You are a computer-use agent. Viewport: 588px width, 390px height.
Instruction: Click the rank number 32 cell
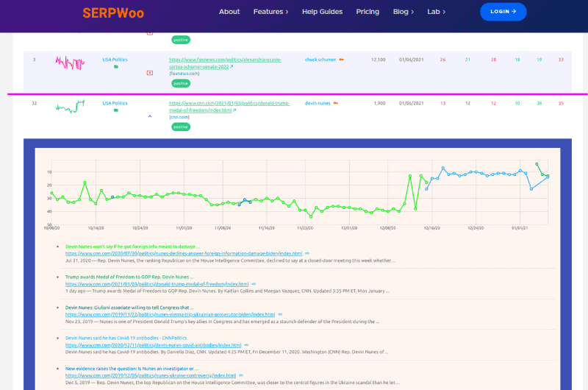coord(34,103)
